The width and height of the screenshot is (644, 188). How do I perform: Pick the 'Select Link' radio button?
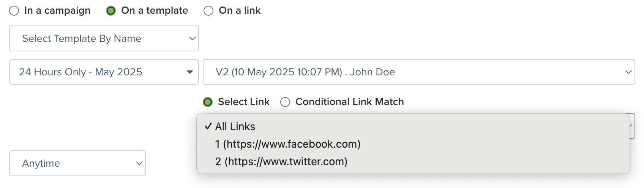(x=208, y=102)
